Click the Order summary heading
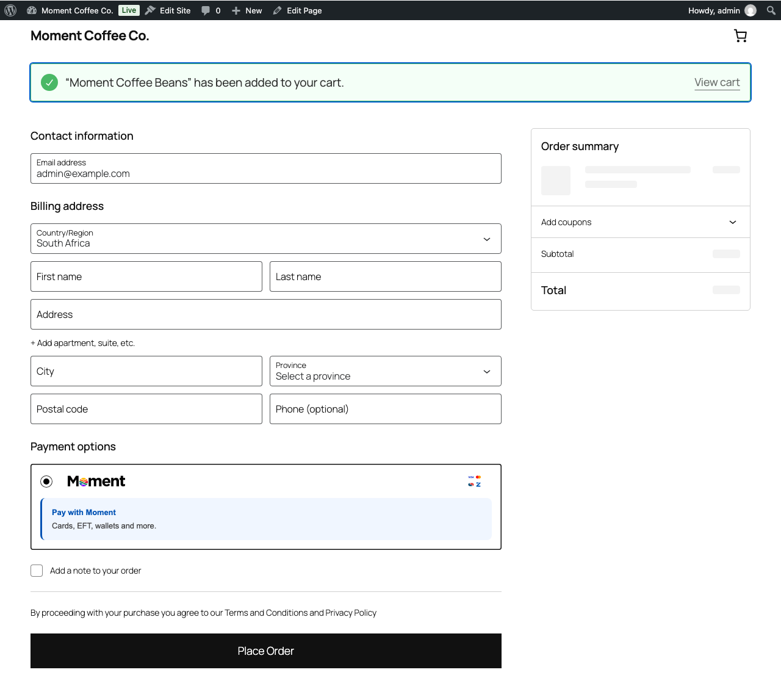The width and height of the screenshot is (781, 700). pos(580,146)
